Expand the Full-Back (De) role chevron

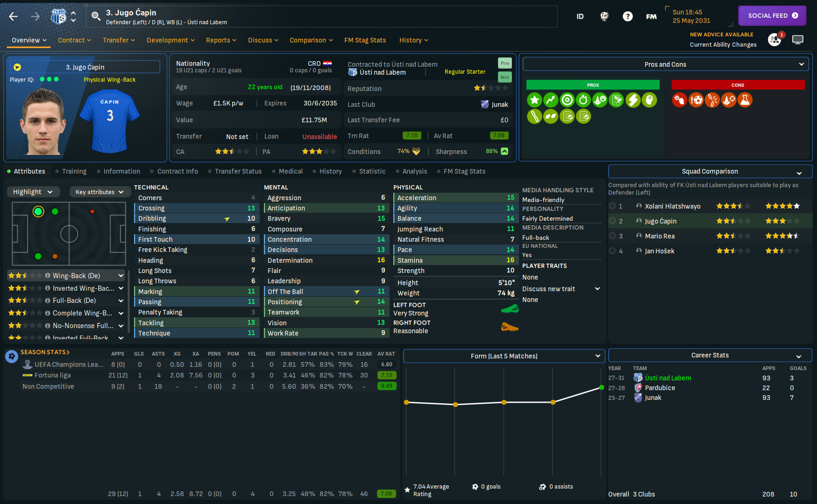click(x=121, y=301)
